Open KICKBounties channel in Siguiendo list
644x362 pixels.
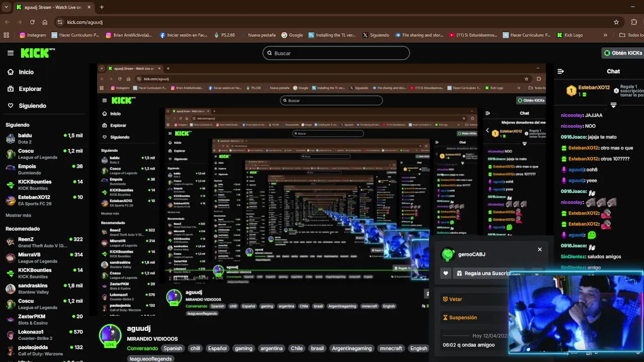point(44,185)
